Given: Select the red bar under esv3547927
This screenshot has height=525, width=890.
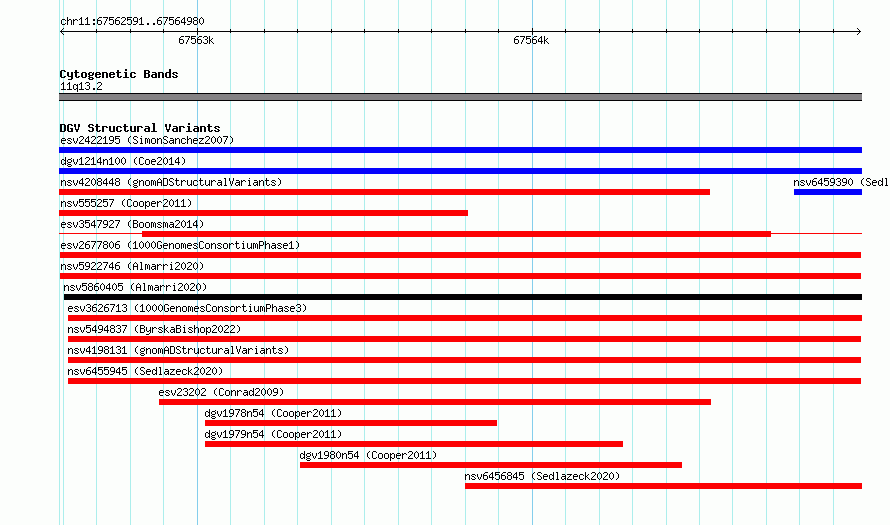Looking at the screenshot, I should [x=456, y=234].
